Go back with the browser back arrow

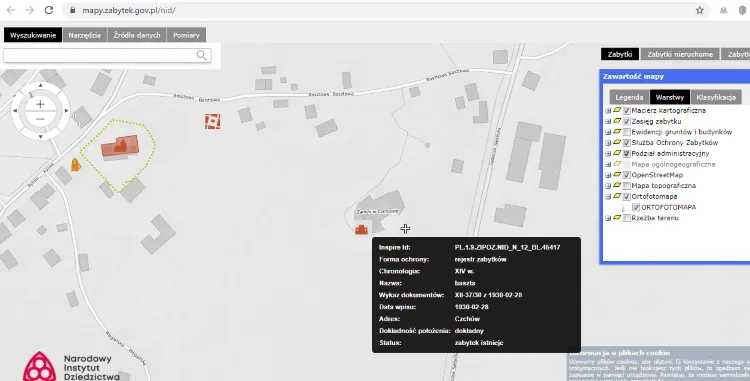(11, 10)
